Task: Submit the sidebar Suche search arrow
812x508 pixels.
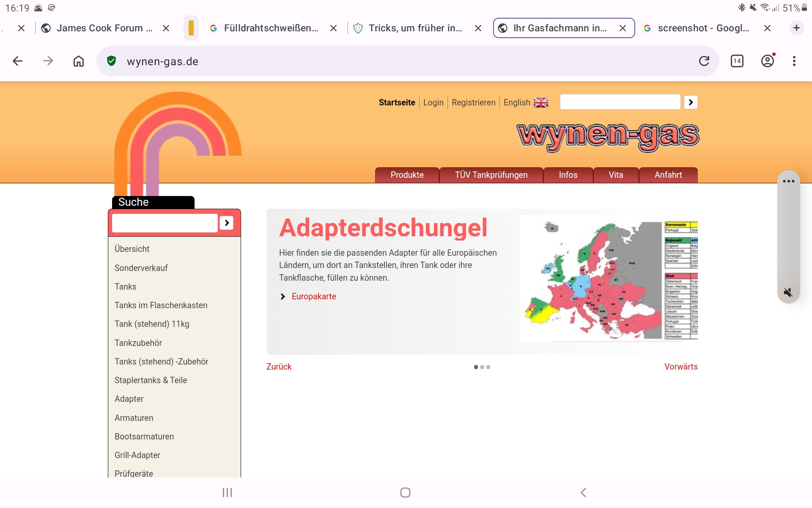Action: tap(227, 223)
